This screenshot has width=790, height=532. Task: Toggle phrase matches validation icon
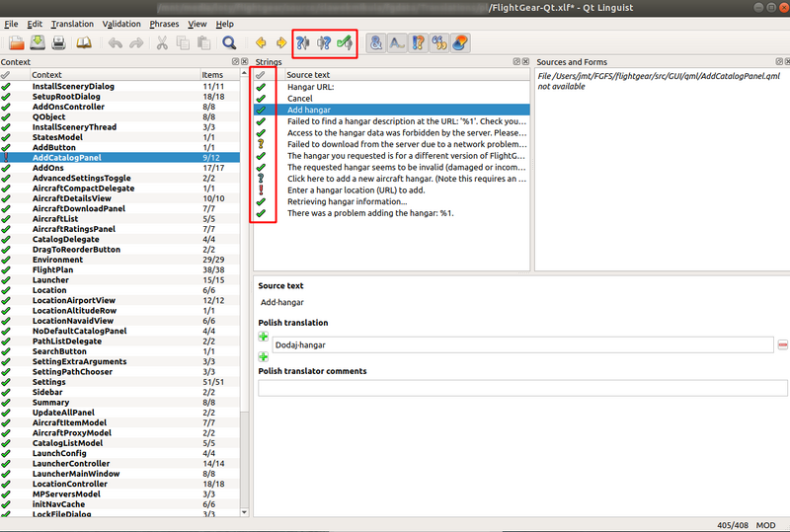tap(439, 43)
